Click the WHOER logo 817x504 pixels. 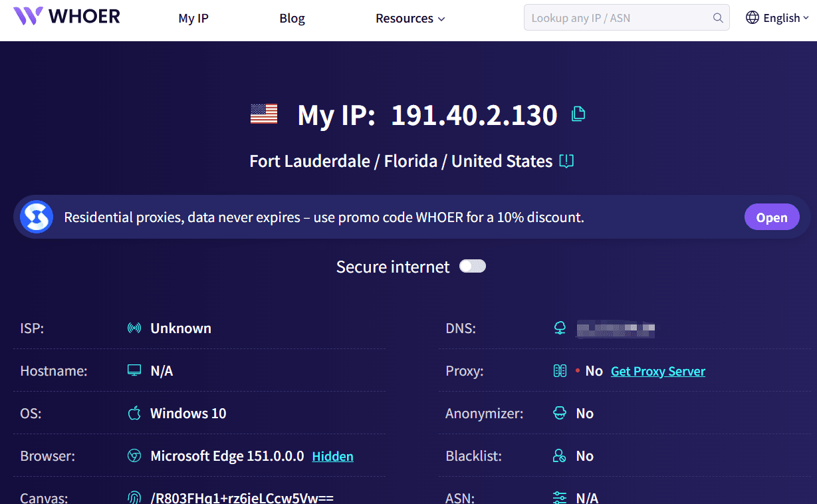pyautogui.click(x=67, y=16)
